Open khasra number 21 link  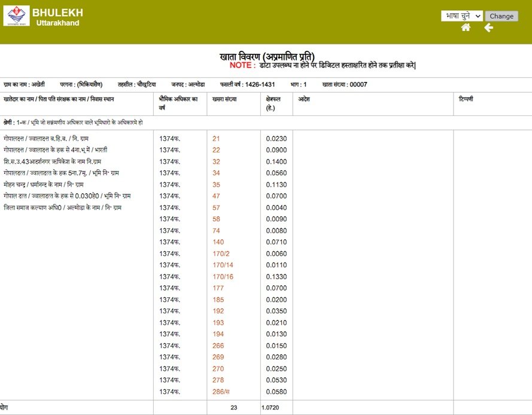tap(216, 139)
